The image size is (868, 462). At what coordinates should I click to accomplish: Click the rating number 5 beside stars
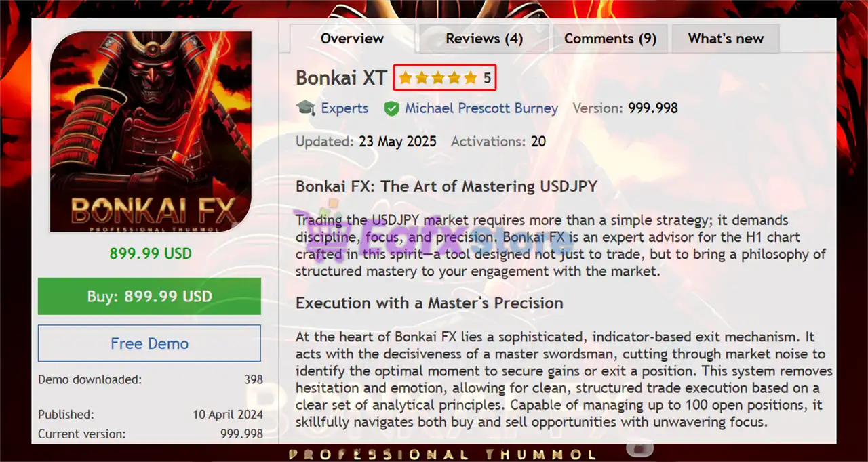(x=487, y=78)
